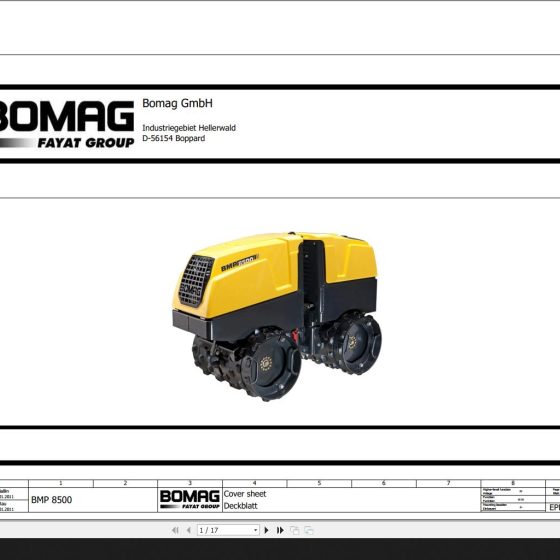
Task: Select the 'Deckblatt' title text
Action: 241,506
